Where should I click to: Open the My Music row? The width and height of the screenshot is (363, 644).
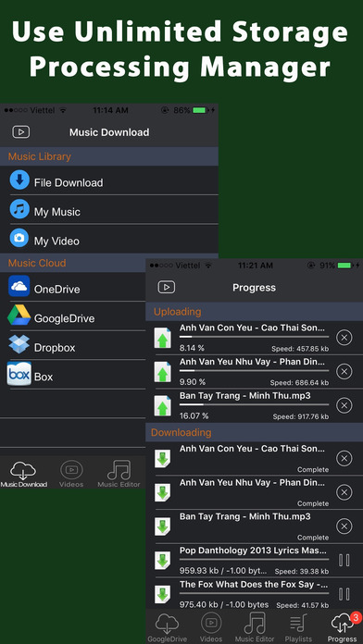109,209
